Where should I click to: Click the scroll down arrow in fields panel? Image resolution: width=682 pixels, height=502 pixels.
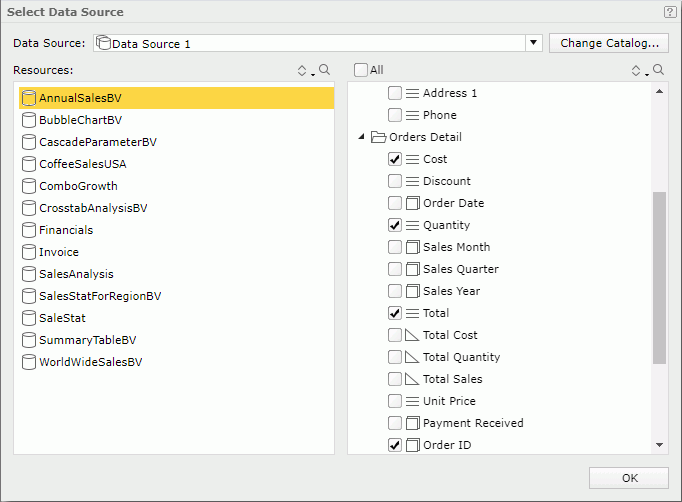(659, 445)
